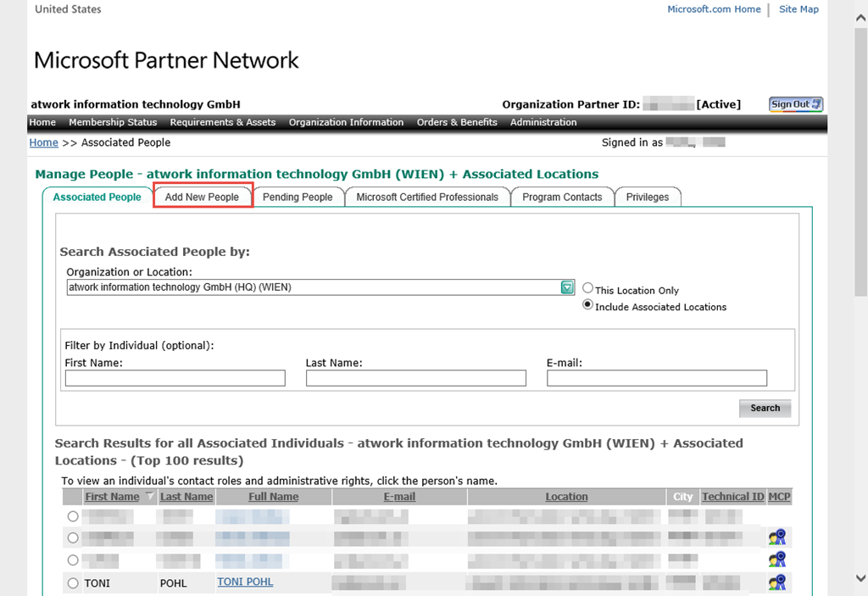This screenshot has width=868, height=596.
Task: Open the Microsoft Certified Professionals tab
Action: pos(427,197)
